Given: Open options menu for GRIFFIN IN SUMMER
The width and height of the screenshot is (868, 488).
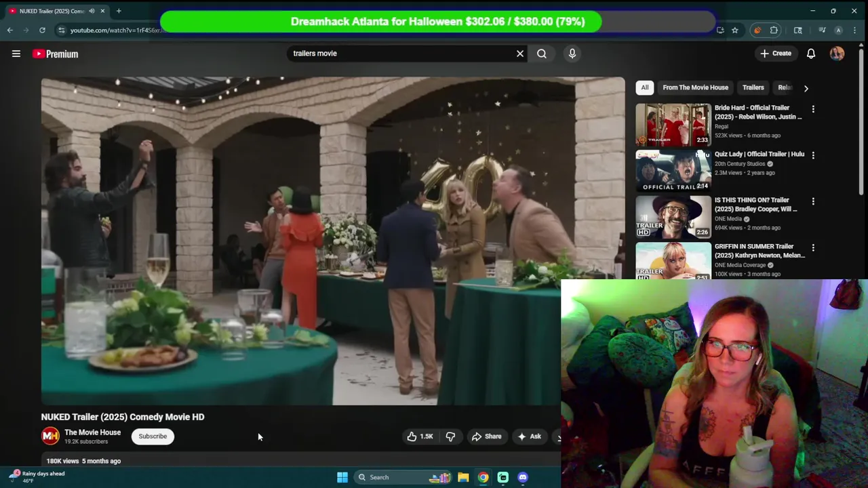Looking at the screenshot, I should point(813,247).
